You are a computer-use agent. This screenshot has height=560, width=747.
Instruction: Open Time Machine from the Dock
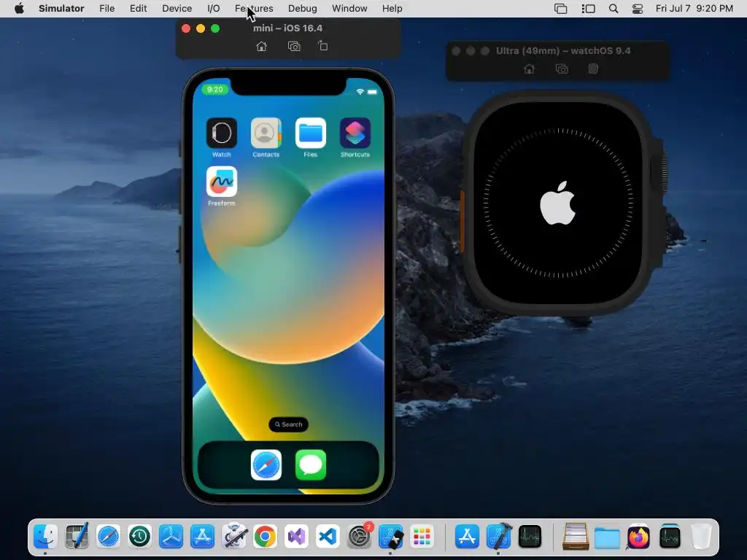(139, 537)
